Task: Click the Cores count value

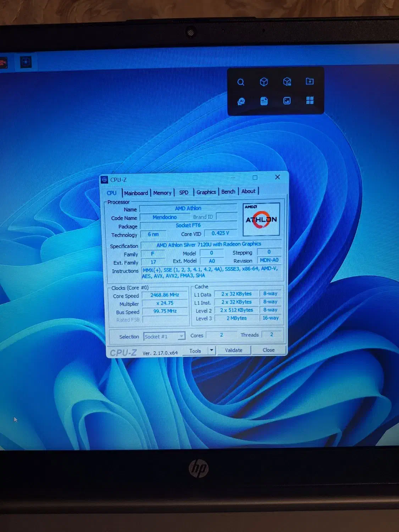Action: 222,335
